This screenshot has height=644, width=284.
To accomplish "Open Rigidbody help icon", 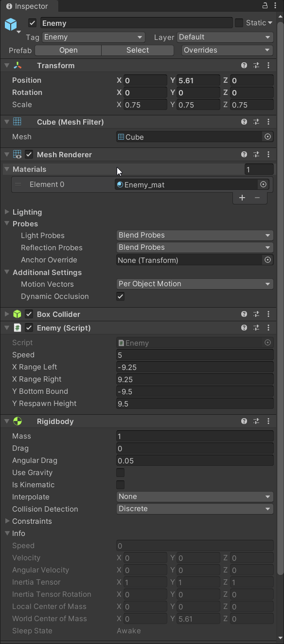I will [x=244, y=422].
